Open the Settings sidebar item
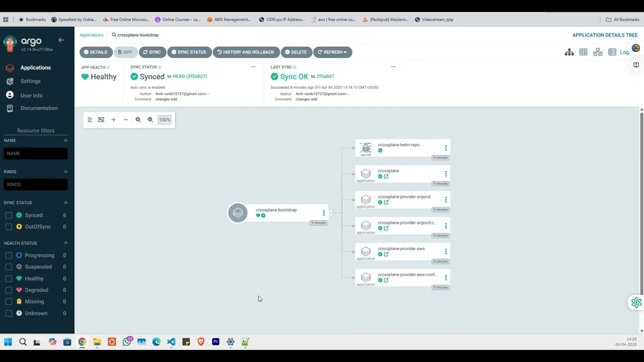Viewport: 644px width, 362px height. point(30,81)
